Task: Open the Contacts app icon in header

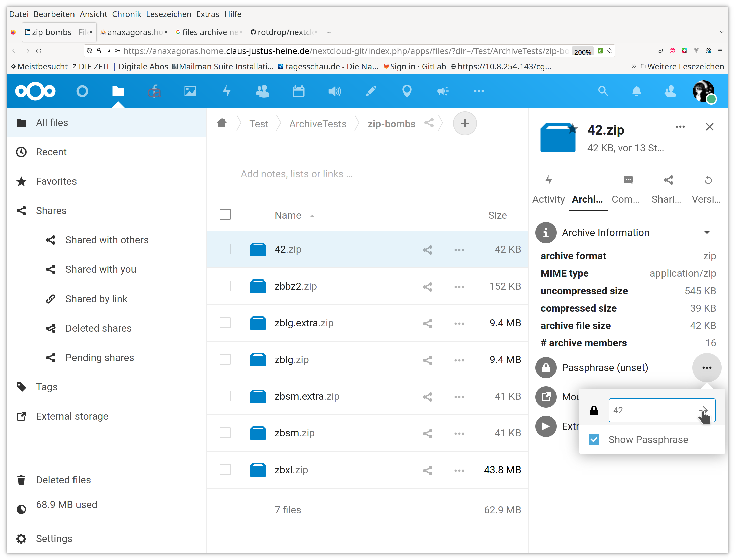Action: coord(262,91)
